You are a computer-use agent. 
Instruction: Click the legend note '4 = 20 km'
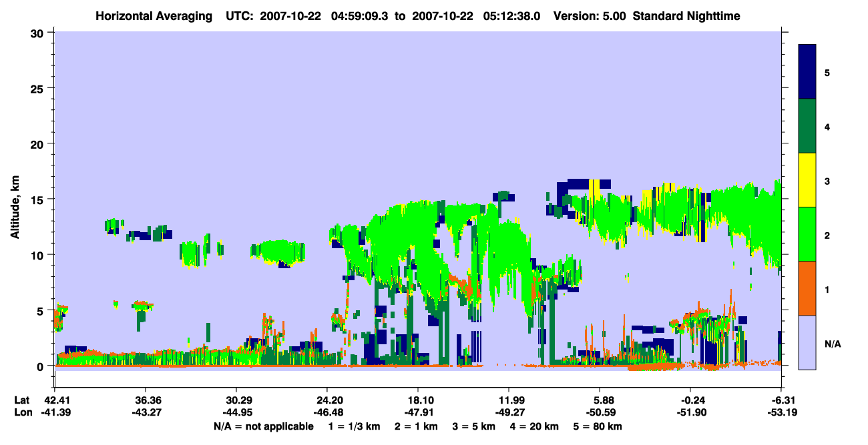click(534, 426)
